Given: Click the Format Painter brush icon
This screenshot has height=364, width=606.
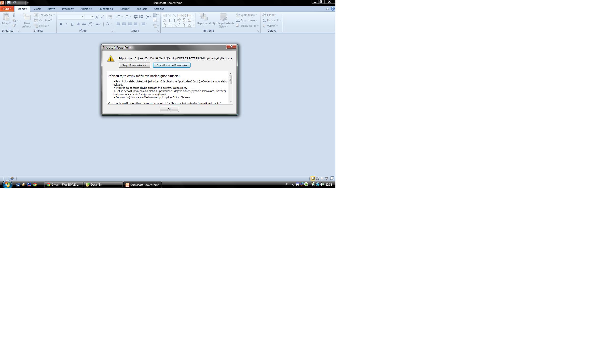Looking at the screenshot, I should tap(14, 26).
